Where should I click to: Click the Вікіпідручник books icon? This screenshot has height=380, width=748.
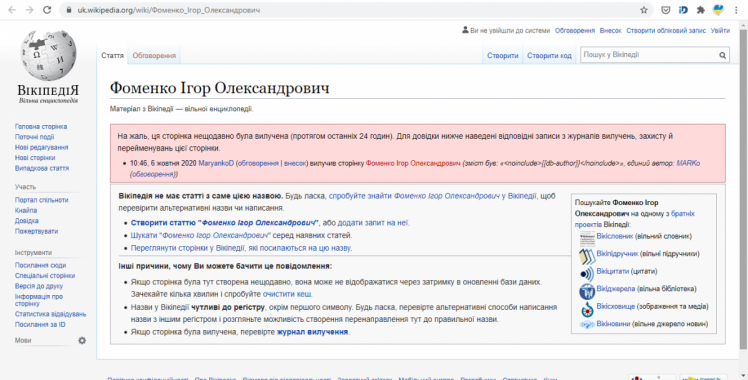coord(587,256)
